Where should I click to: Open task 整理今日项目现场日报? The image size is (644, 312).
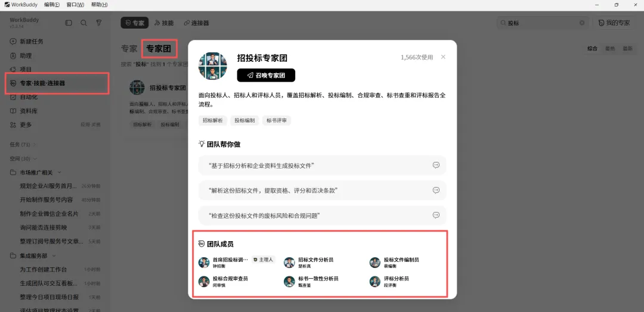point(49,297)
